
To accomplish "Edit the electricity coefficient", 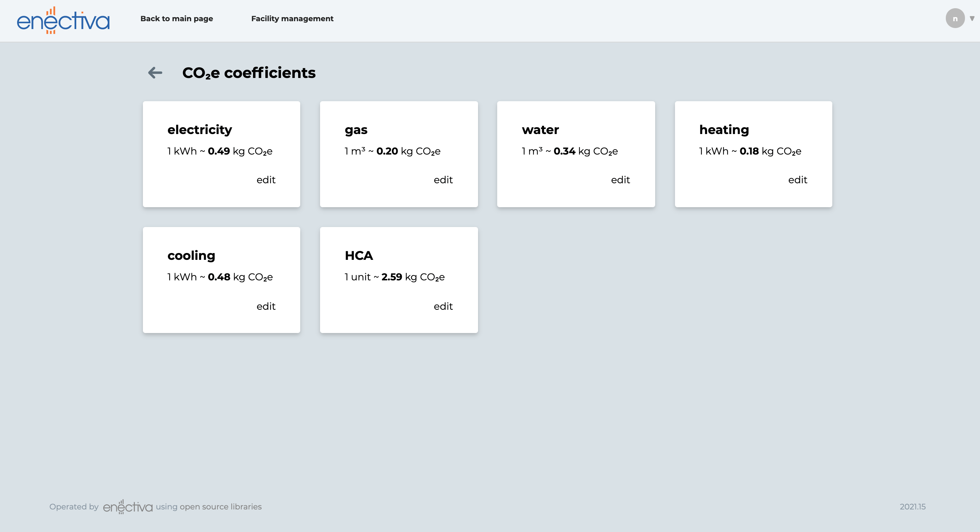I will point(266,180).
